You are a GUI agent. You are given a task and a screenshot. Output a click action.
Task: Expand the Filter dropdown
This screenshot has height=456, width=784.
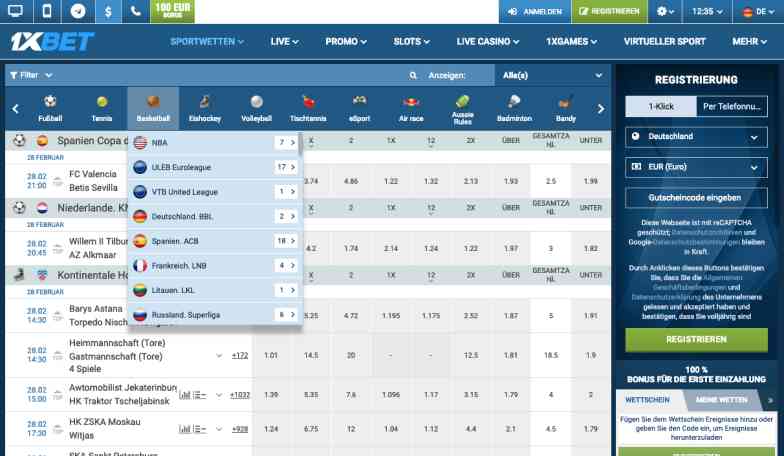pyautogui.click(x=31, y=75)
